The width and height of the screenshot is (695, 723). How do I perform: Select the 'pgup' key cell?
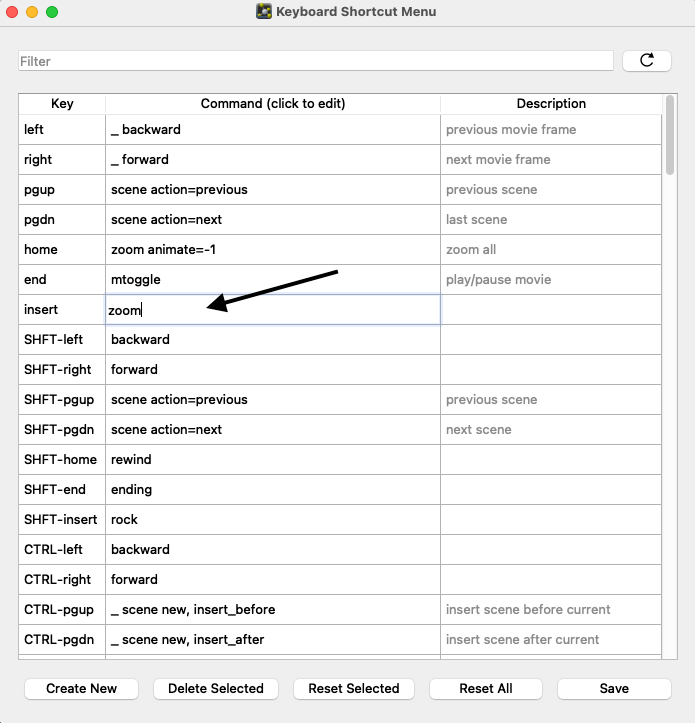(62, 190)
